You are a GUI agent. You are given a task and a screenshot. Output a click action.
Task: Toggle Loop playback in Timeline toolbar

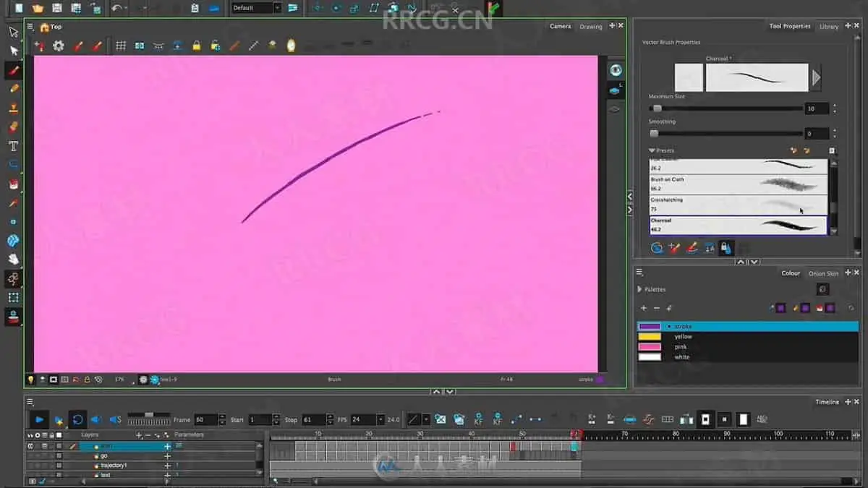coord(77,419)
